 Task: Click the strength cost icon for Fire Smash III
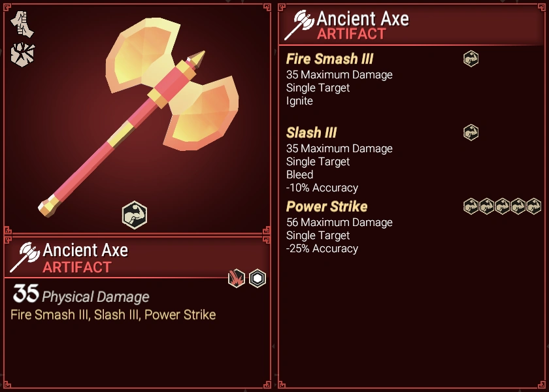tap(471, 59)
